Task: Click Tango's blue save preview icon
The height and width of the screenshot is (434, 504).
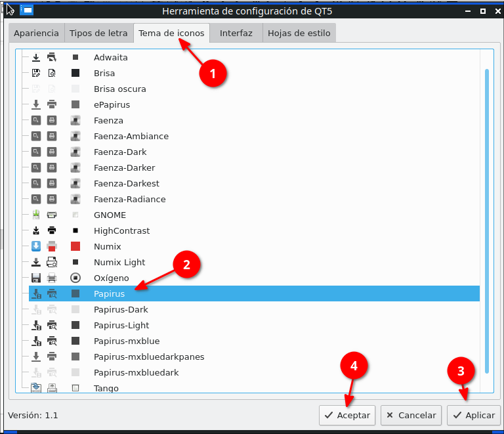Action: (36, 387)
